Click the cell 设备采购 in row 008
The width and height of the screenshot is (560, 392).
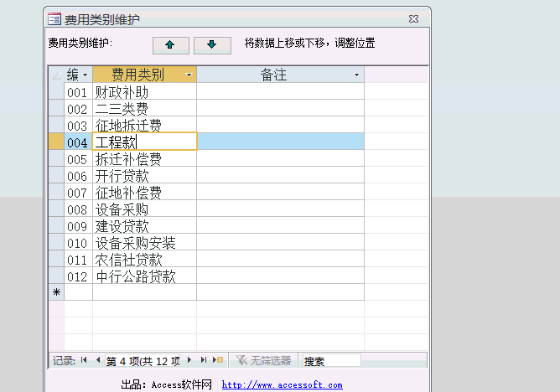(144, 209)
